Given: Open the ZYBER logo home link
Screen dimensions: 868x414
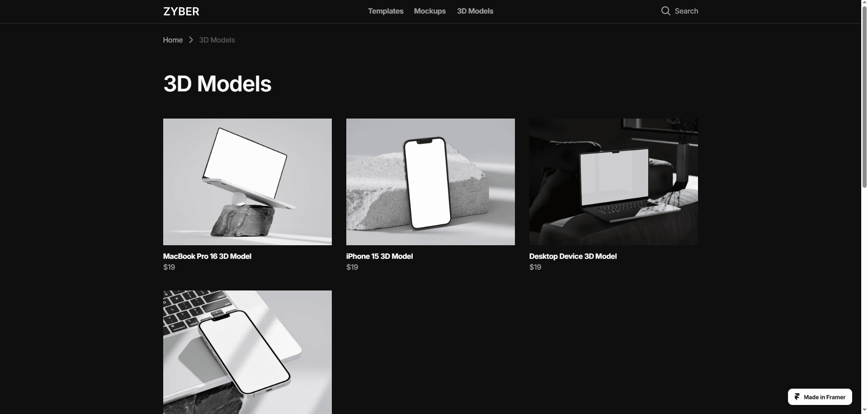Looking at the screenshot, I should 181,11.
